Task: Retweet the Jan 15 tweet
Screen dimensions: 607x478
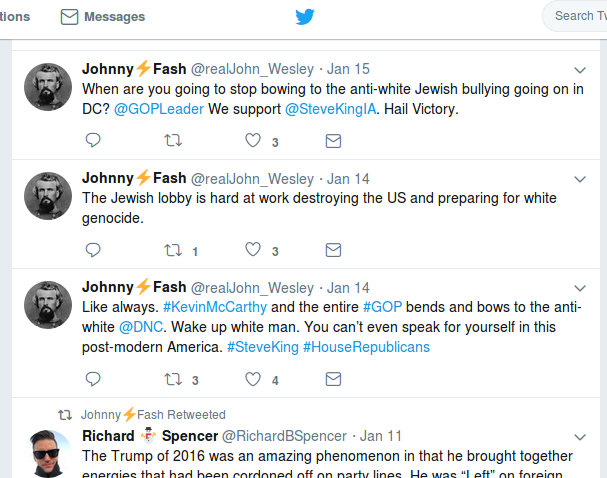Action: tap(173, 141)
